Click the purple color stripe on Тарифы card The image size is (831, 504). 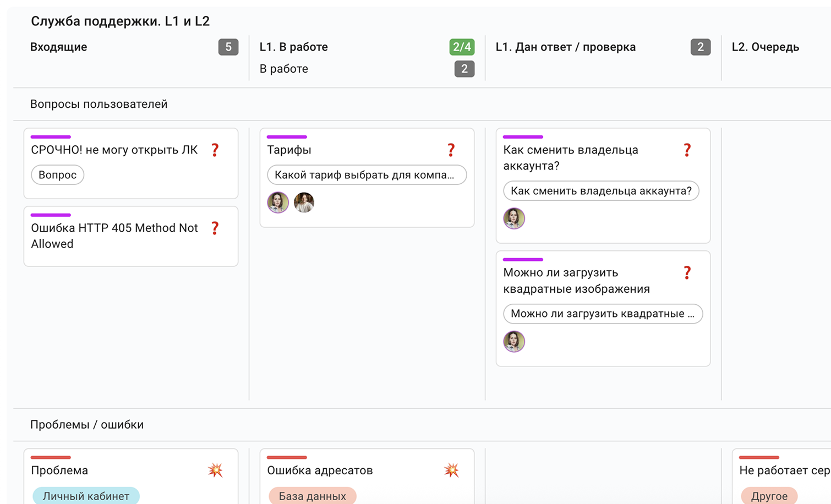tap(286, 136)
